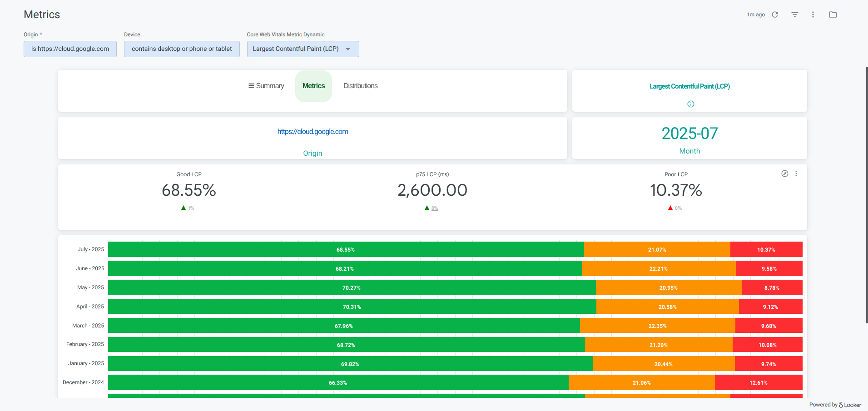Click the red 12.61% December bar
This screenshot has height=411, width=868.
pos(759,382)
